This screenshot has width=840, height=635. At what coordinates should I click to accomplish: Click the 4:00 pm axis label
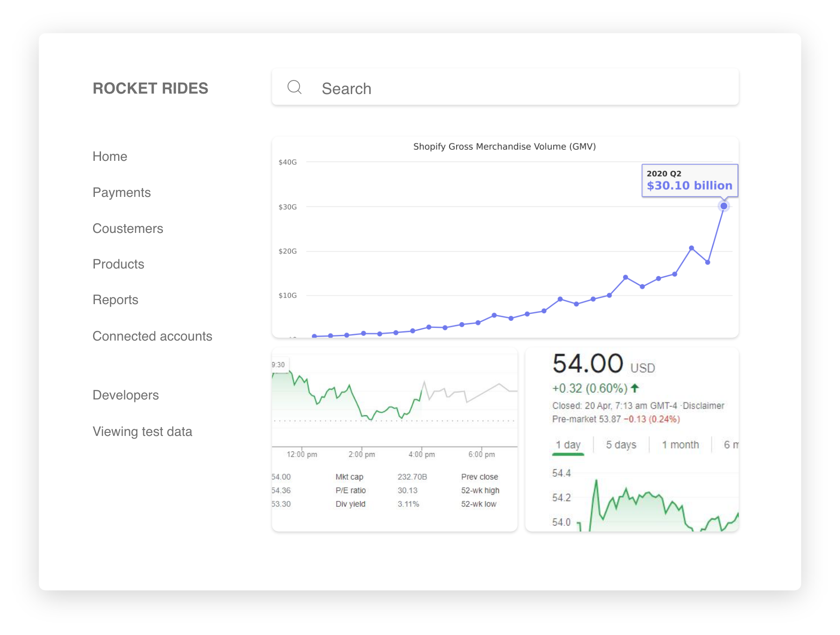click(422, 454)
